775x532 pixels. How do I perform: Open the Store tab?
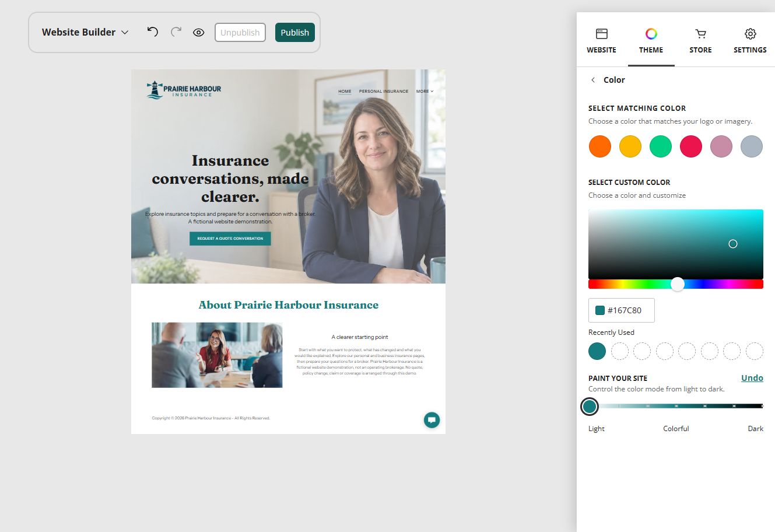click(700, 41)
